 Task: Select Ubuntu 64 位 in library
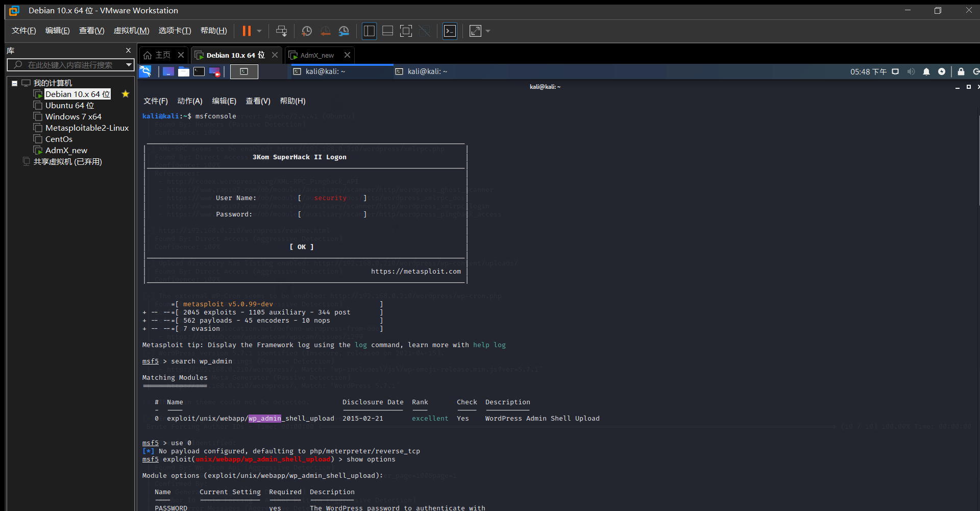point(69,106)
